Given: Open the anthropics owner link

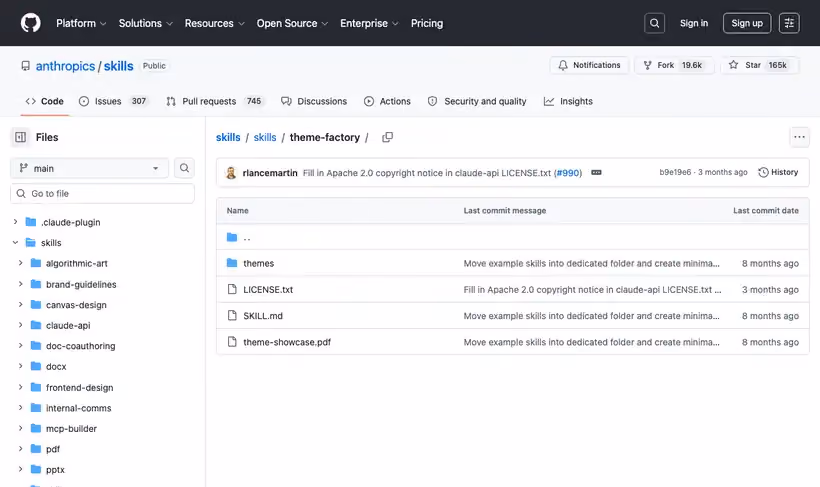Looking at the screenshot, I should pos(65,66).
